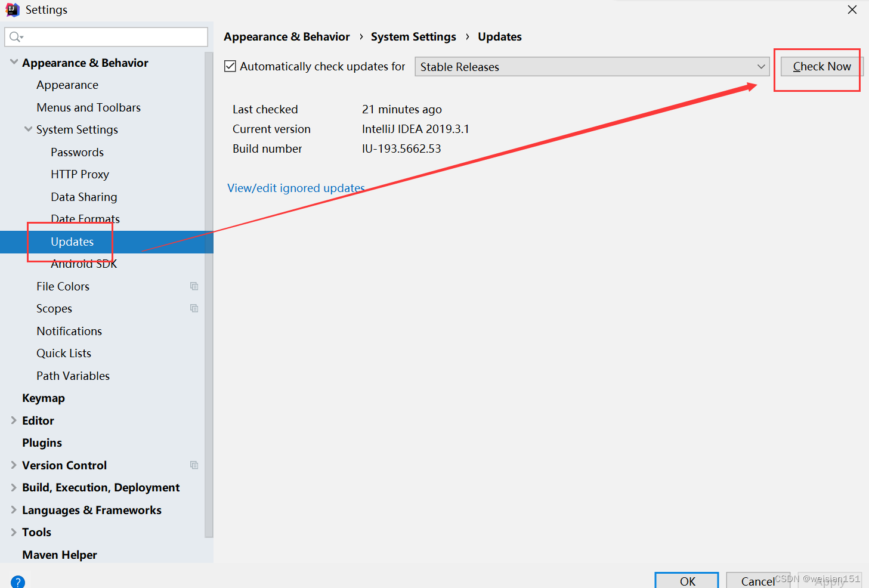Screen dimensions: 869x588
Task: Click the Check Now button
Action: coord(822,67)
